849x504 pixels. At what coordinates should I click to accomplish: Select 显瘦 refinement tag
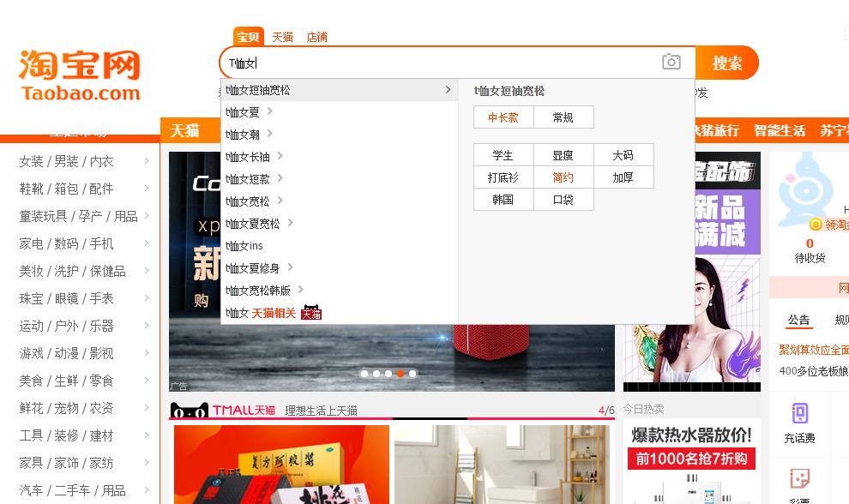[563, 155]
